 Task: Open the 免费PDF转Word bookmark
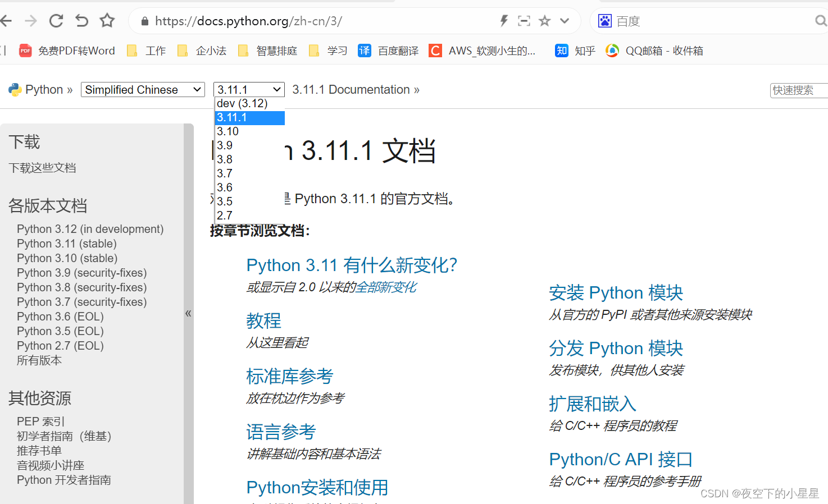[67, 51]
